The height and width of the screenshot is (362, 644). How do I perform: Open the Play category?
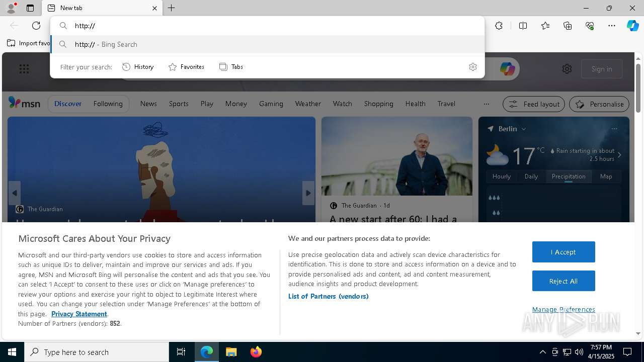[207, 104]
